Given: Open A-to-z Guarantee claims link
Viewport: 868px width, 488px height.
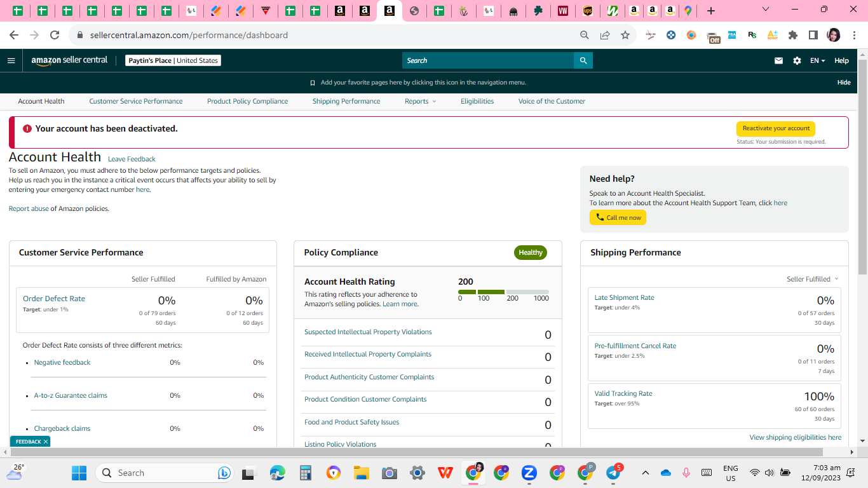Looking at the screenshot, I should 71,395.
